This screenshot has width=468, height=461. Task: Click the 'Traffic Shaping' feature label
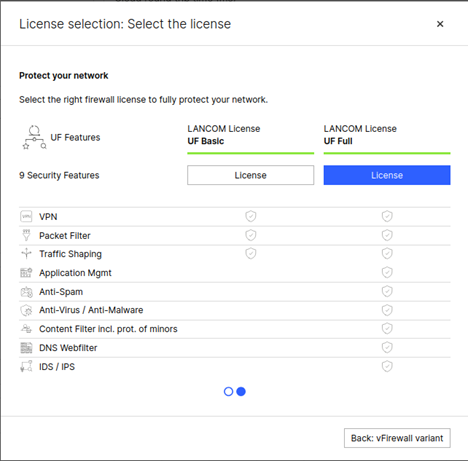(x=70, y=254)
